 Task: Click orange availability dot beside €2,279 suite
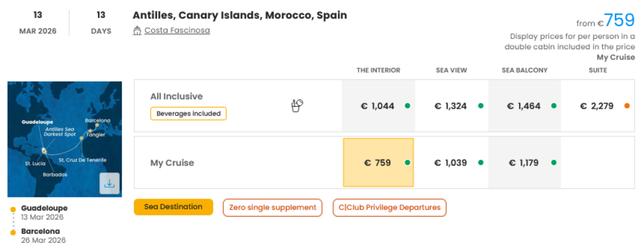point(627,106)
